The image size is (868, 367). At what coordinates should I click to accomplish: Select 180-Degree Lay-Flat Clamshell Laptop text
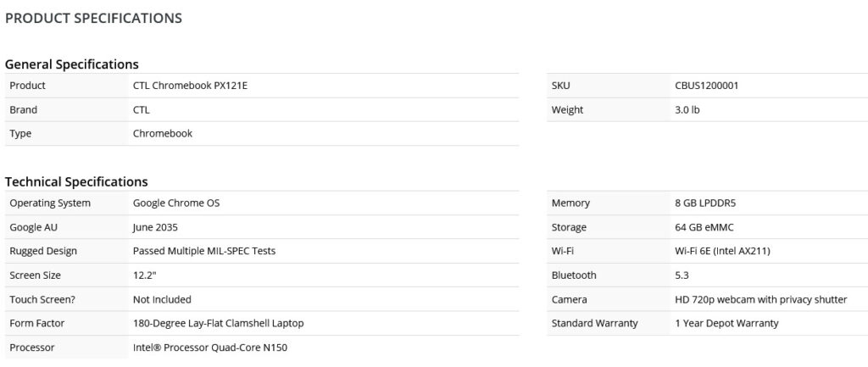218,323
